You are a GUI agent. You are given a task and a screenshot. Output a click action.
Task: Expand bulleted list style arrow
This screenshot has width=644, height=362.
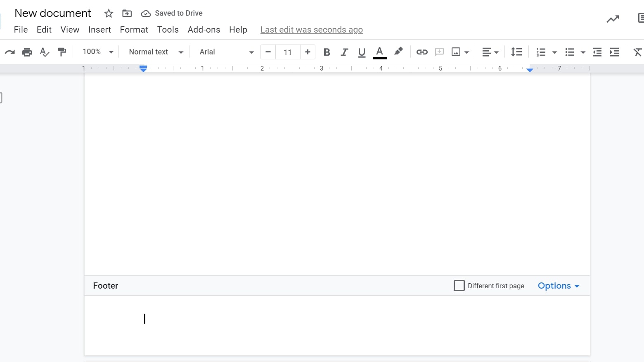[x=583, y=52]
